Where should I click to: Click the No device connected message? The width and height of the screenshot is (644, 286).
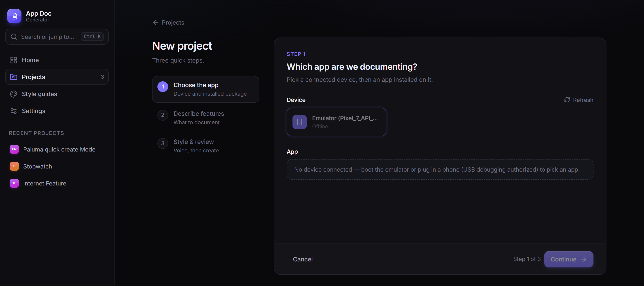tap(440, 169)
